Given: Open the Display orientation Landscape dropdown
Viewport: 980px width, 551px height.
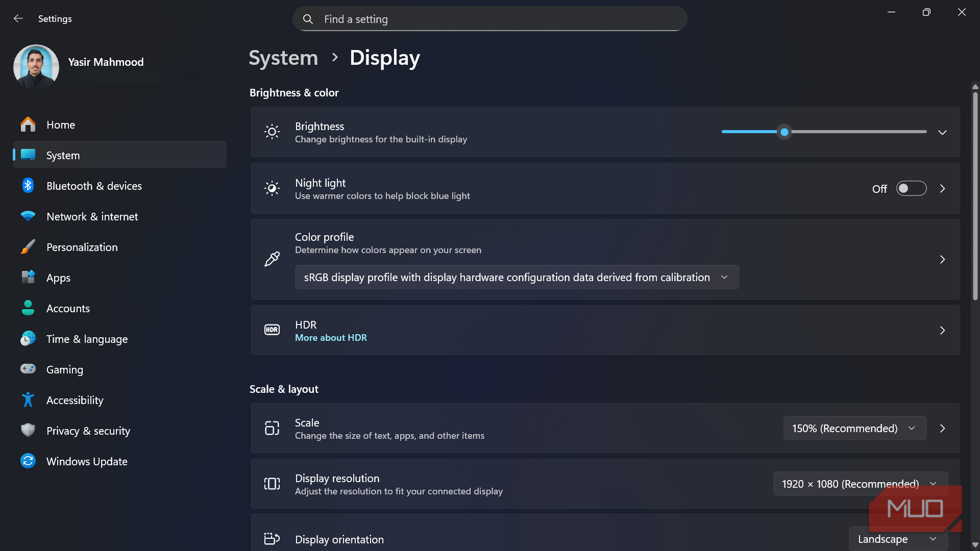Looking at the screenshot, I should 898,539.
